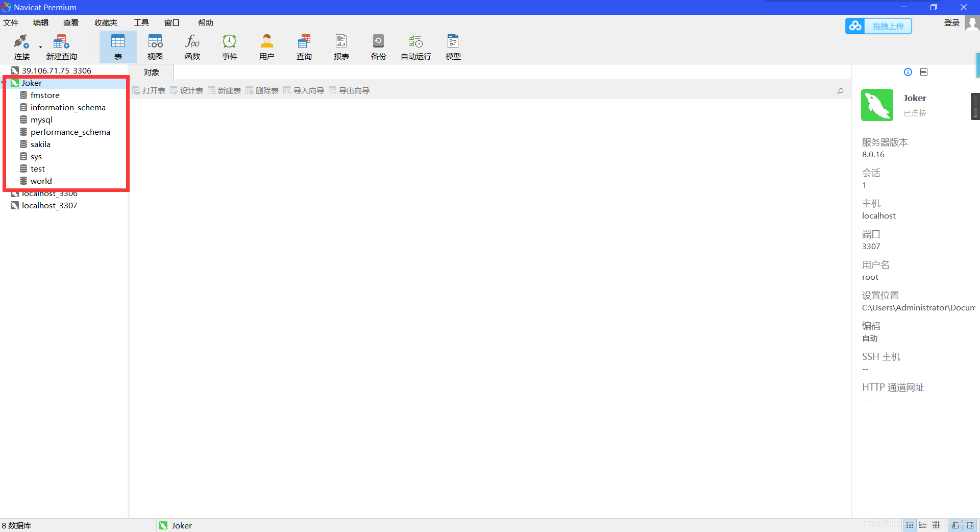The image size is (980, 532).
Task: Select the mysql database
Action: point(41,119)
